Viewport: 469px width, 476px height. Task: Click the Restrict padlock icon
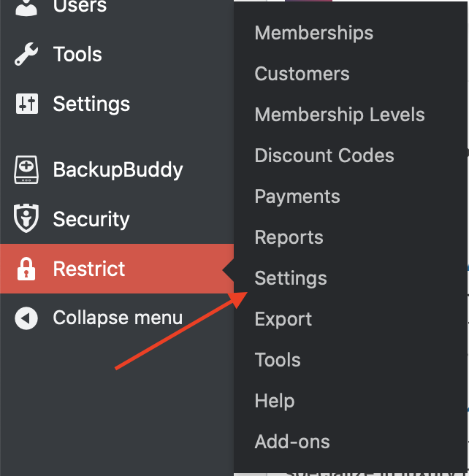coord(26,269)
